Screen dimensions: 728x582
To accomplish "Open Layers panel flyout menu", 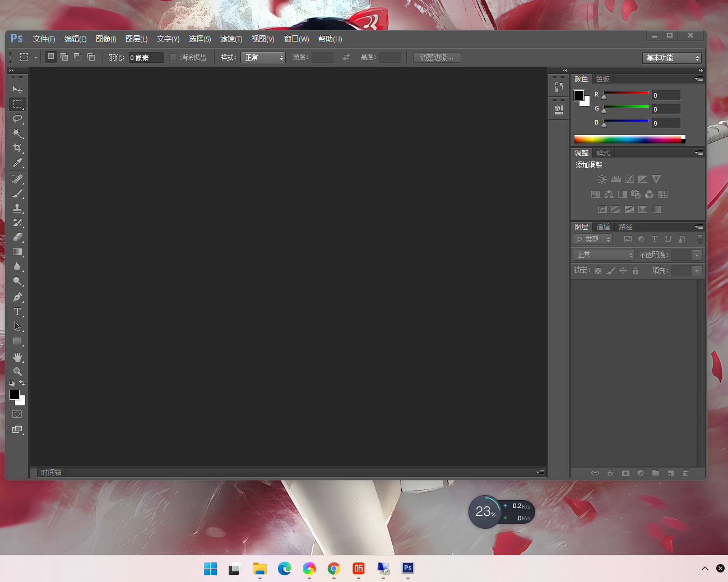I will (699, 227).
